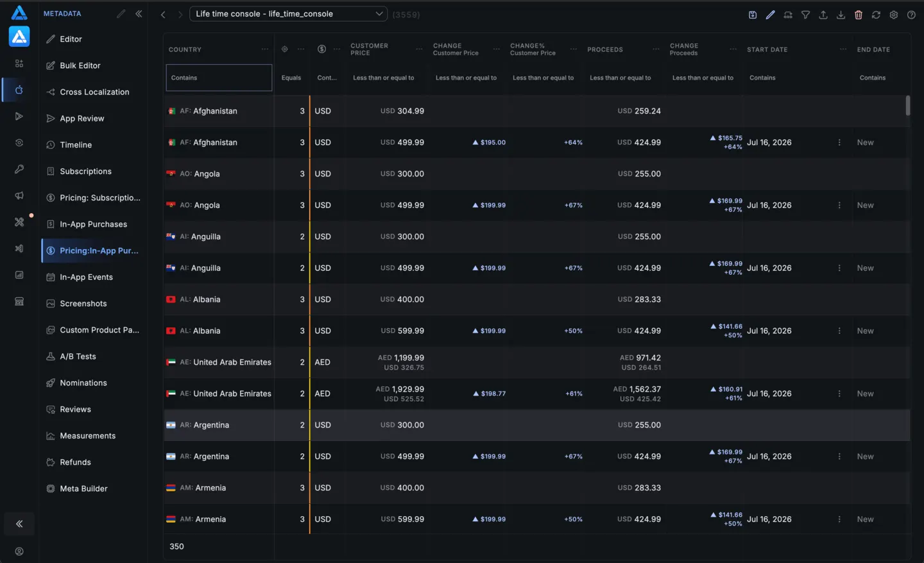Screen dimensions: 924x563
Task: Open the Life time console dropdown
Action: click(x=288, y=13)
